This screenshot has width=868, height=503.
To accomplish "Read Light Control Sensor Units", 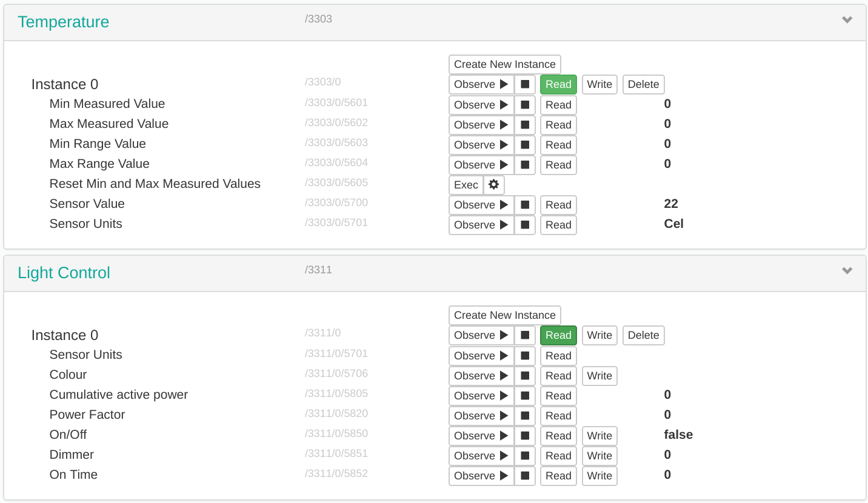I will click(558, 356).
